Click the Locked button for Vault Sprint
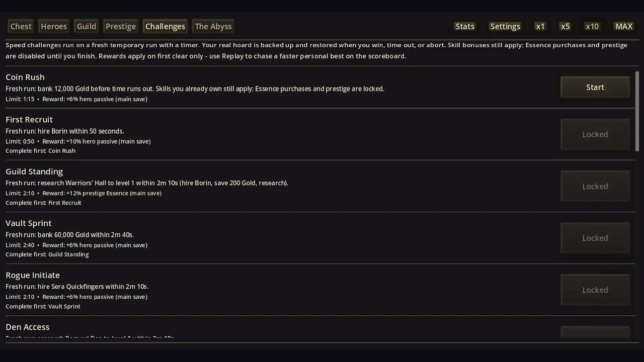This screenshot has height=362, width=644. point(595,238)
